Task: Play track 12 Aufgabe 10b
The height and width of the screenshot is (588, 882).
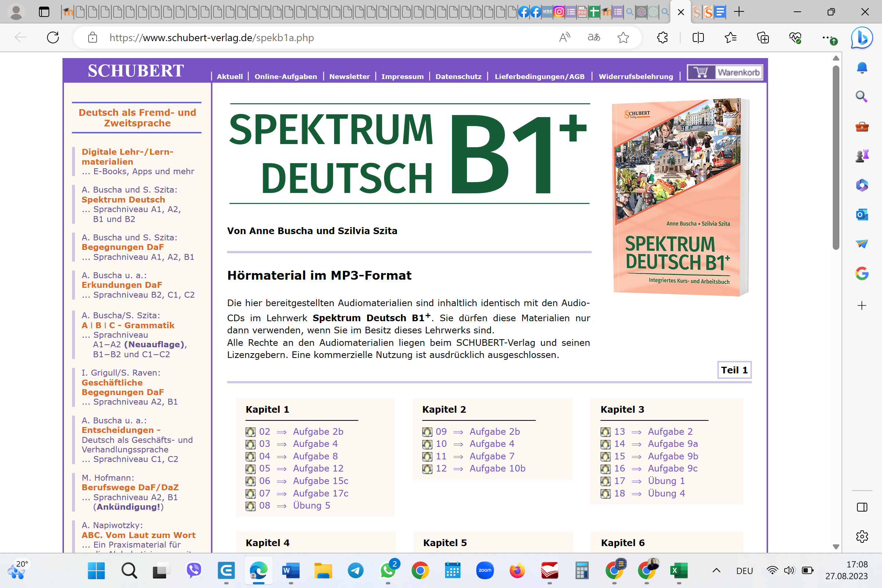Action: 497,468
